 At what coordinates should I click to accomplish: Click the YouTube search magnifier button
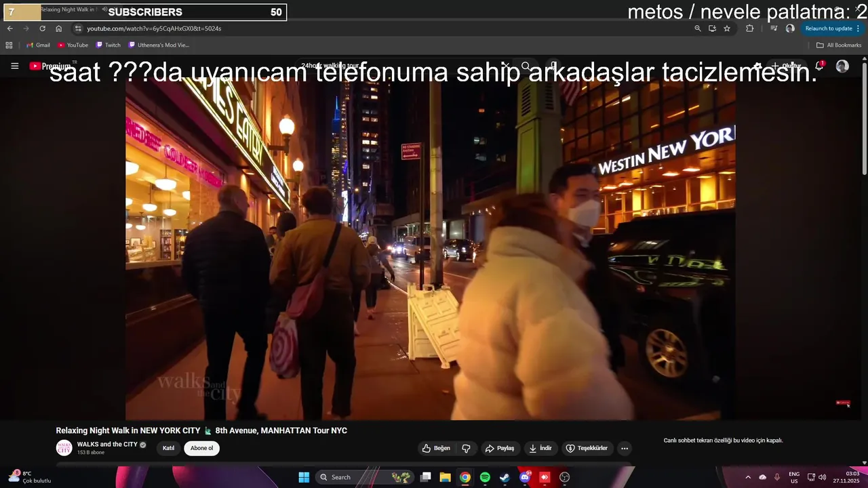(526, 66)
